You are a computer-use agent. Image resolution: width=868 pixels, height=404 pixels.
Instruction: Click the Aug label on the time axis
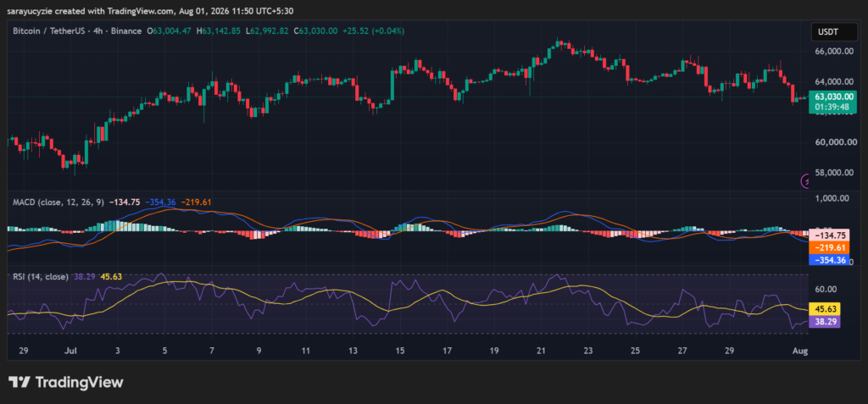799,351
